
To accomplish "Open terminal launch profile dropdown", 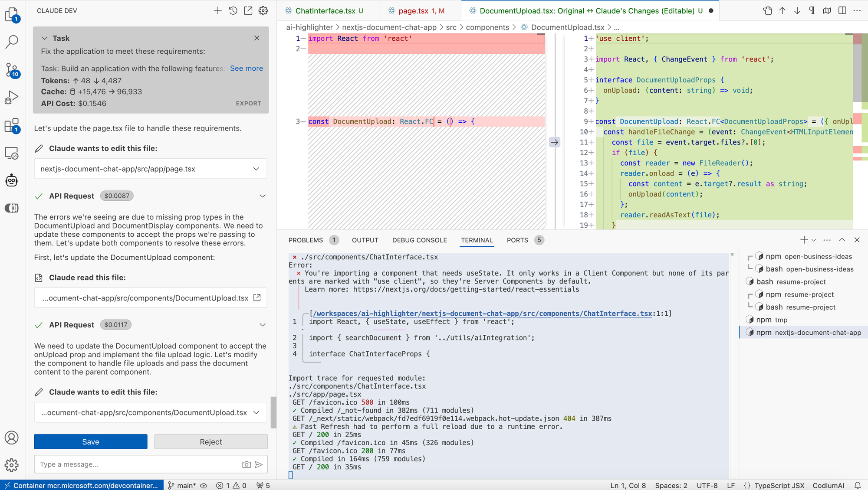I will (814, 240).
